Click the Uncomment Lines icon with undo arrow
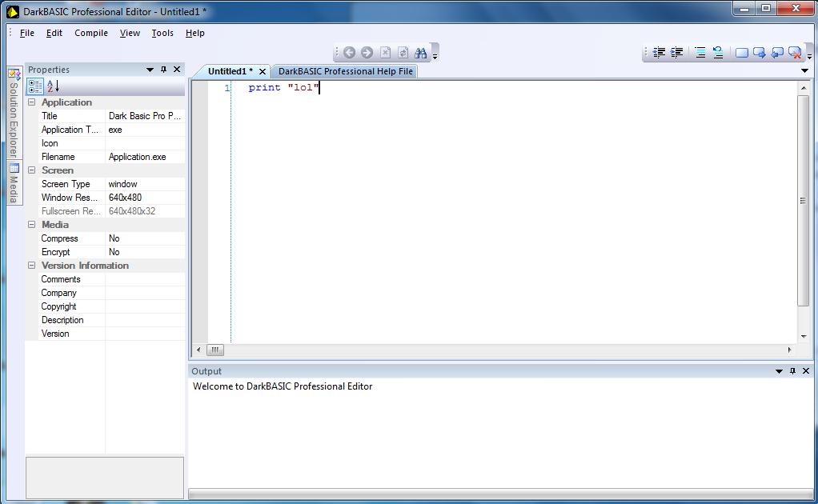The image size is (818, 504). [718, 52]
